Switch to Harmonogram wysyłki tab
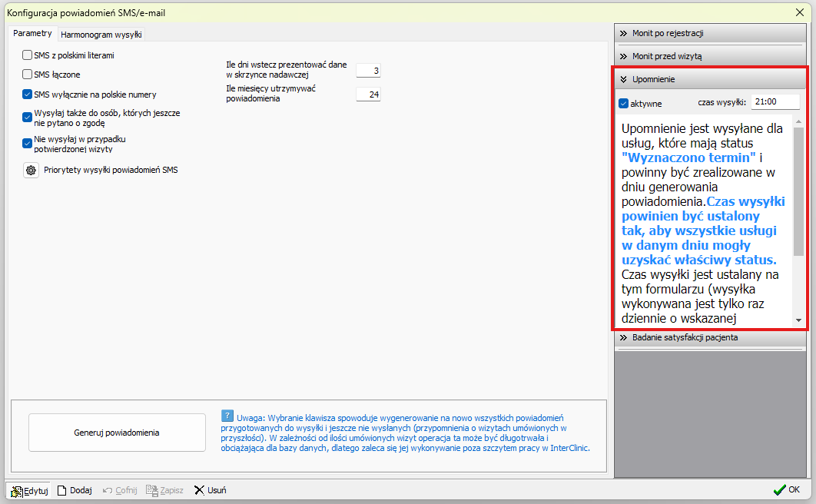This screenshot has width=816, height=504. [101, 35]
